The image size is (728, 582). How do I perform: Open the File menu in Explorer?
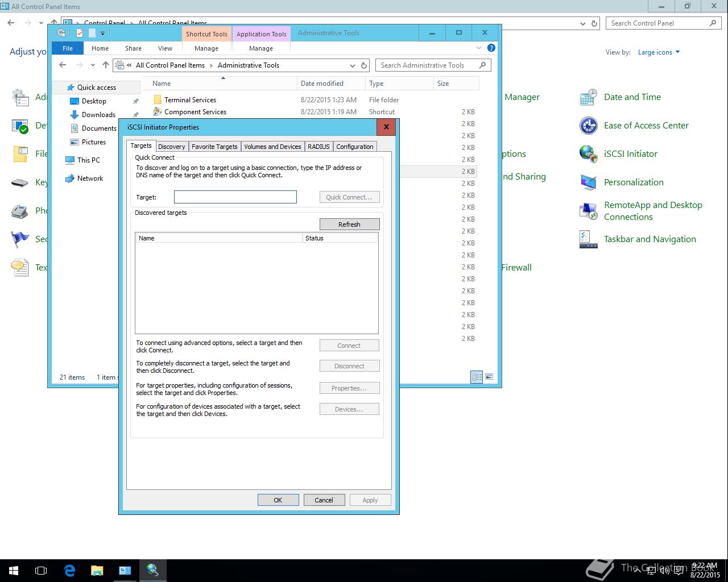(68, 48)
